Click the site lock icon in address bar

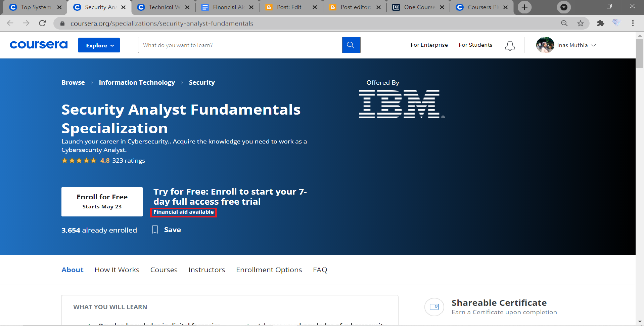(62, 23)
